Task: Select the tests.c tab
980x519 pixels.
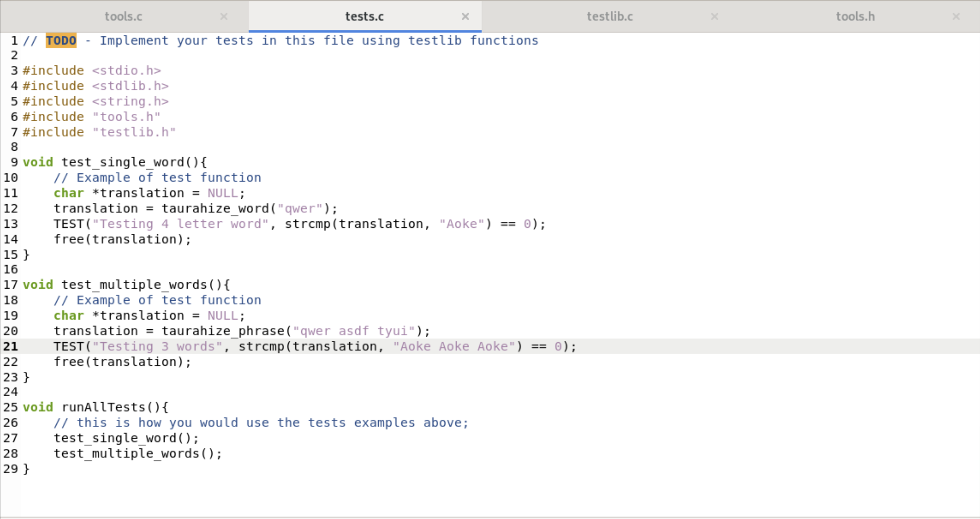Action: [x=364, y=16]
